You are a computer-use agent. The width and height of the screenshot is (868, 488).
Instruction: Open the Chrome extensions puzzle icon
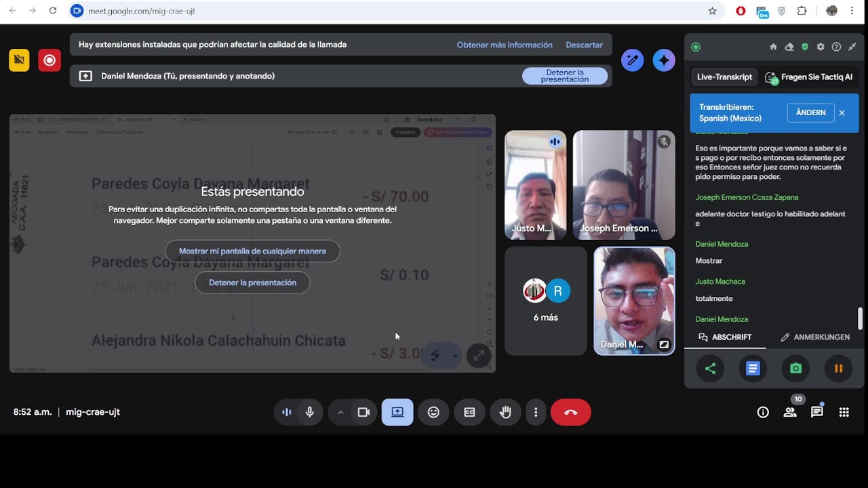[x=802, y=11]
